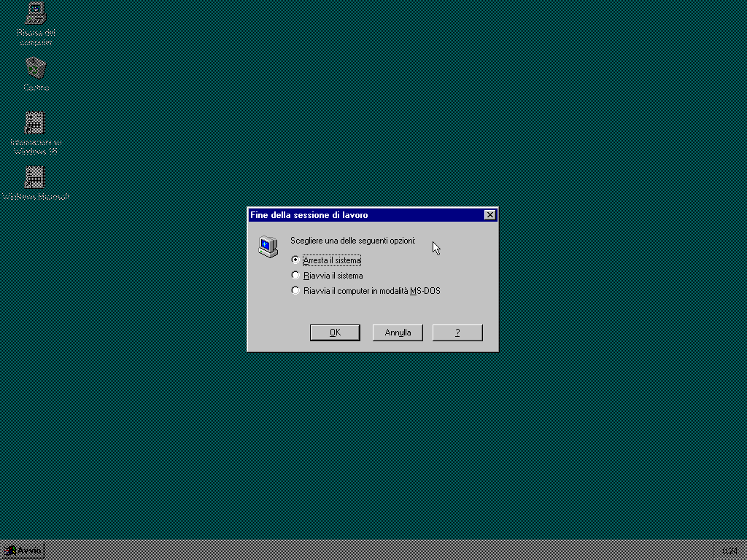
Task: Choose the Riavvia il sistema radio button
Action: click(295, 276)
